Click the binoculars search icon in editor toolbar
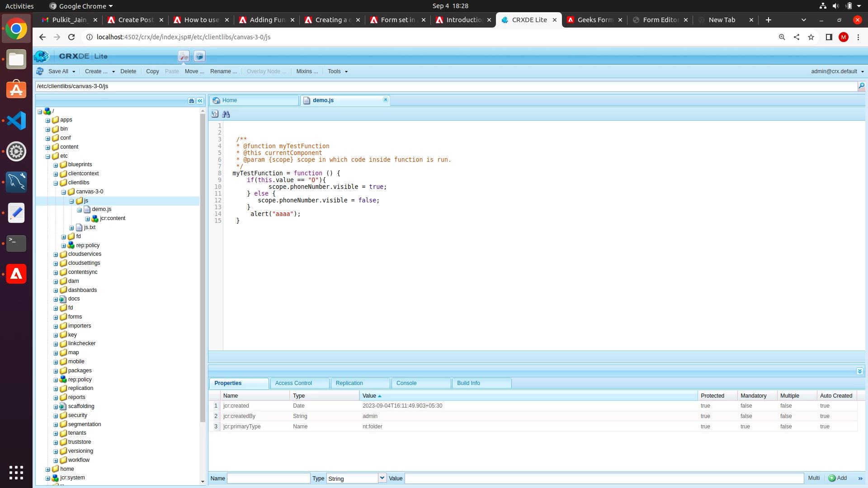 point(226,114)
